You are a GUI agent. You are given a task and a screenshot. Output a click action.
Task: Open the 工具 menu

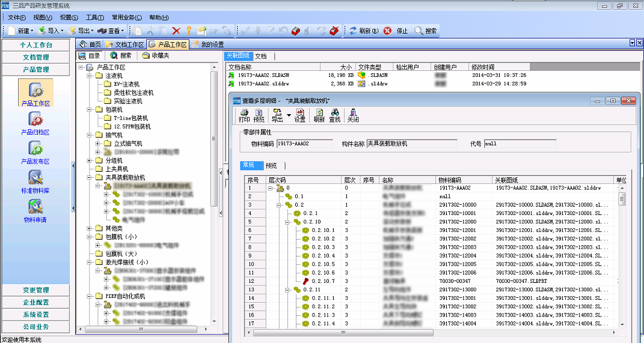[94, 17]
